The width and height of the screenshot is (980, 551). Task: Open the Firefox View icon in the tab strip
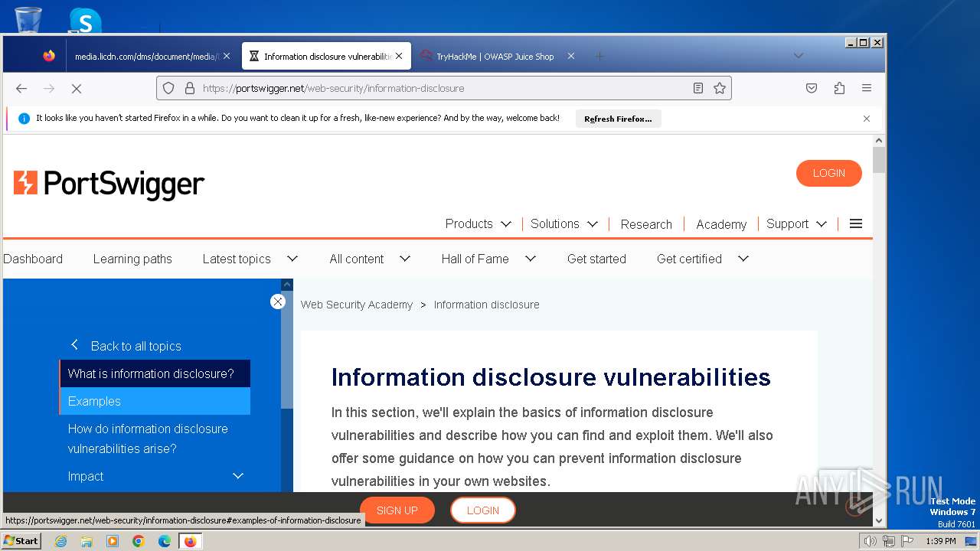49,56
